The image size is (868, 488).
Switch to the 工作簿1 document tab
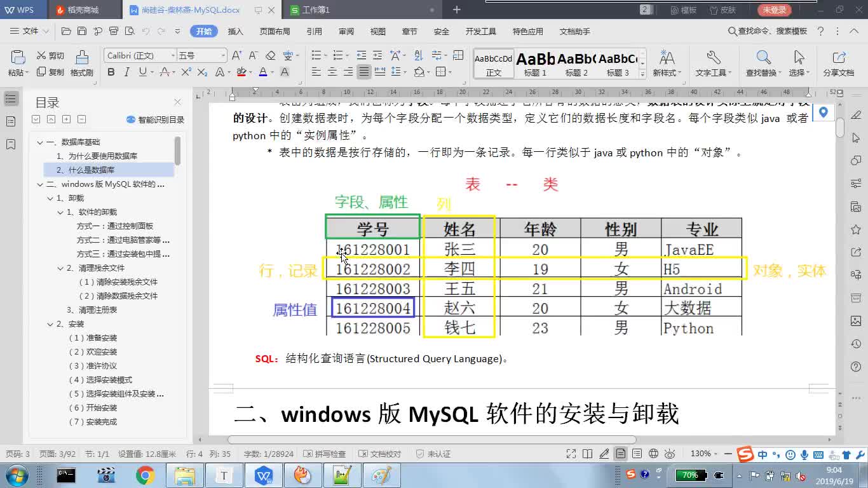coord(316,10)
